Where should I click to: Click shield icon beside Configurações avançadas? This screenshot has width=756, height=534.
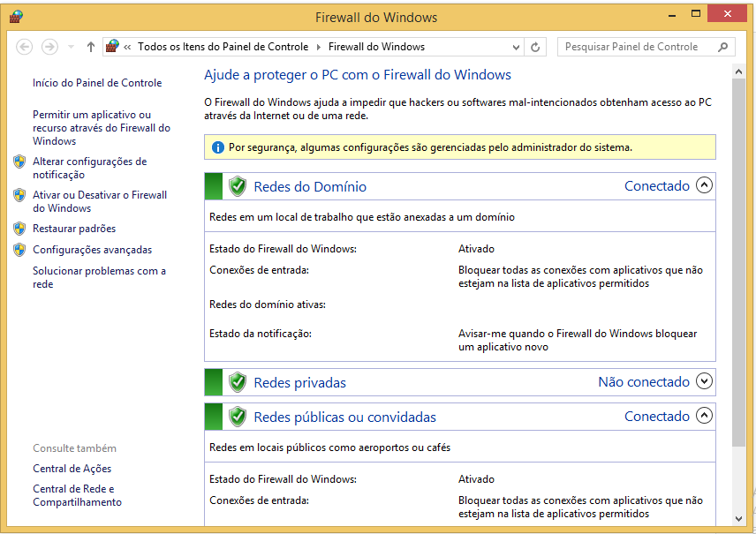[19, 250]
